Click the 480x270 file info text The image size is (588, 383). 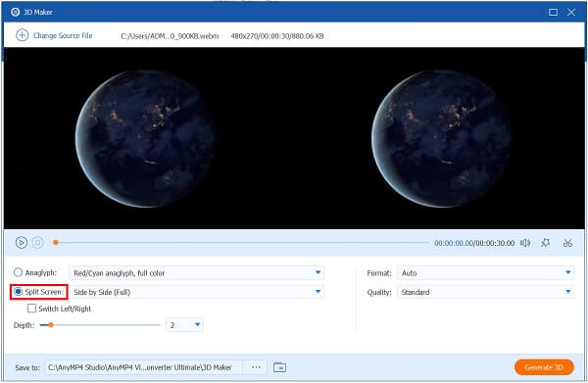[x=277, y=36]
